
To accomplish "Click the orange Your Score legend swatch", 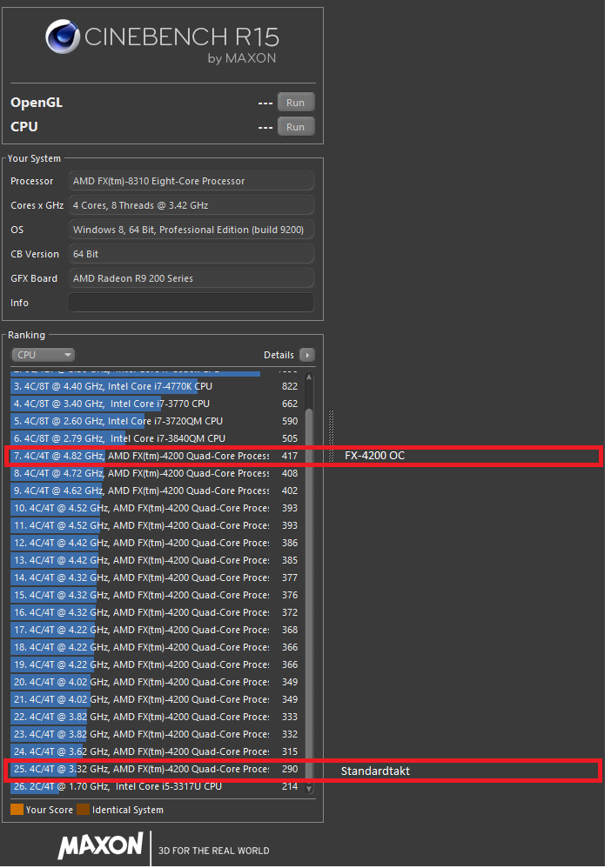I will click(17, 810).
